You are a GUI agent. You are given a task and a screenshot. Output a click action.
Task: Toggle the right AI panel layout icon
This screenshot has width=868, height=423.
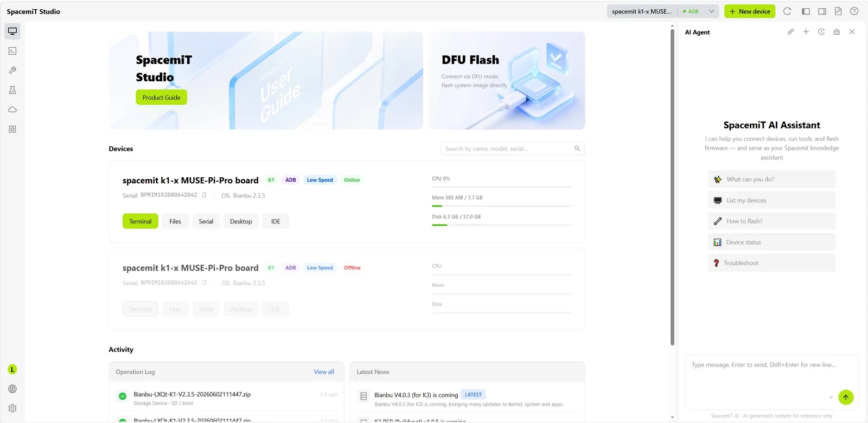click(822, 11)
